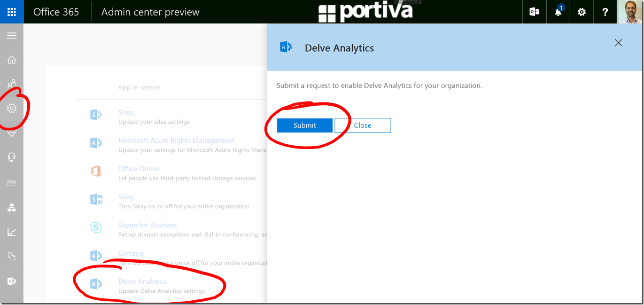Click 'Let people use third-party hosted storage' text

[187, 178]
